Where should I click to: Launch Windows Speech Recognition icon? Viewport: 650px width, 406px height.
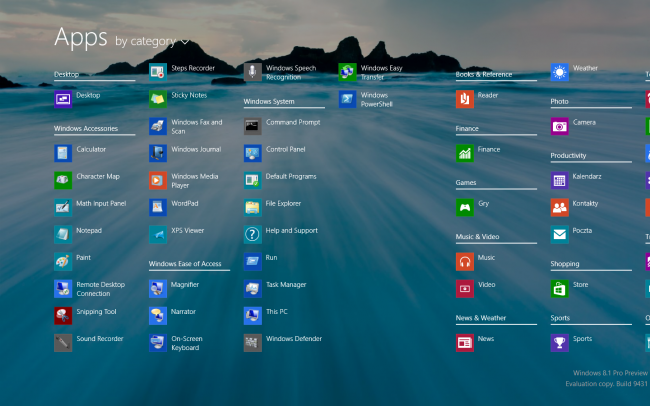point(252,72)
